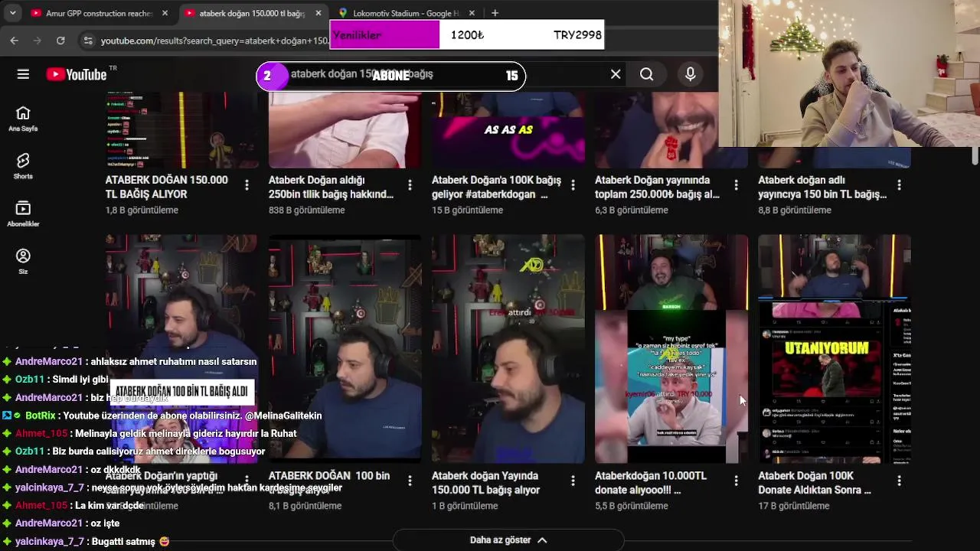The width and height of the screenshot is (980, 551).
Task: Open site info icon in address bar
Action: pos(88,41)
